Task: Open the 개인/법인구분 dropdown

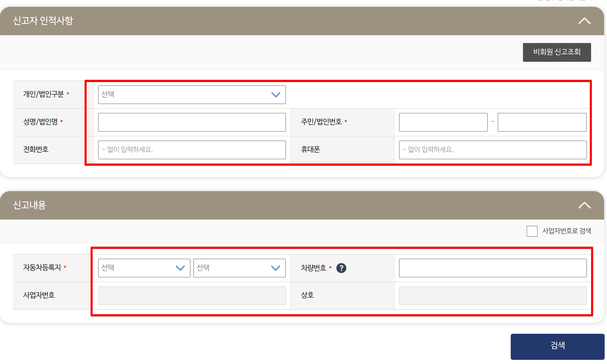Action: coord(192,94)
